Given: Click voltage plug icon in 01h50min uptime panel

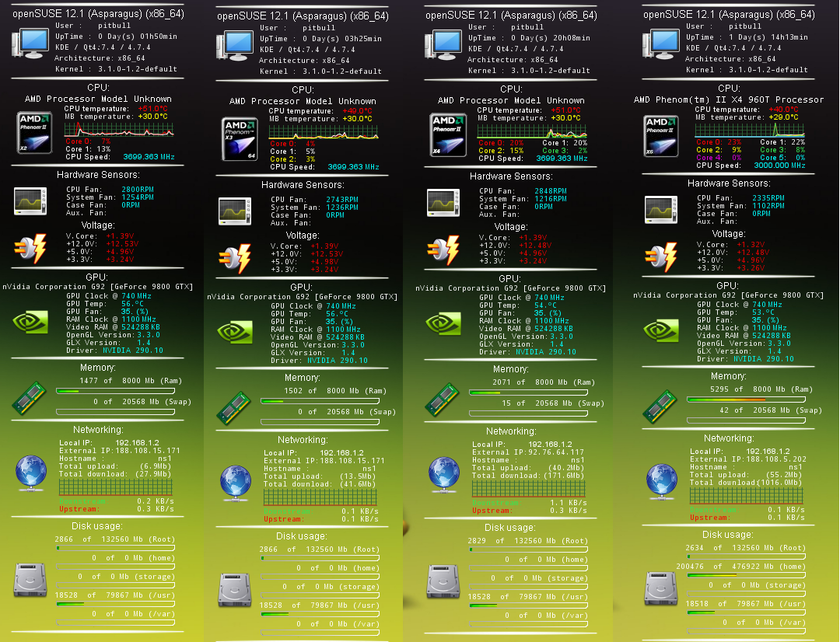Looking at the screenshot, I should point(30,248).
